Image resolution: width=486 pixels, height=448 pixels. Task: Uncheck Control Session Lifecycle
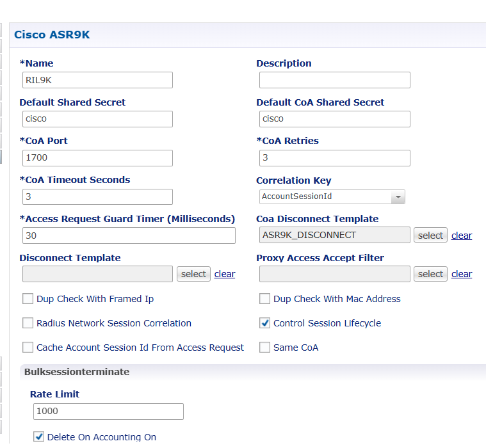[264, 323]
